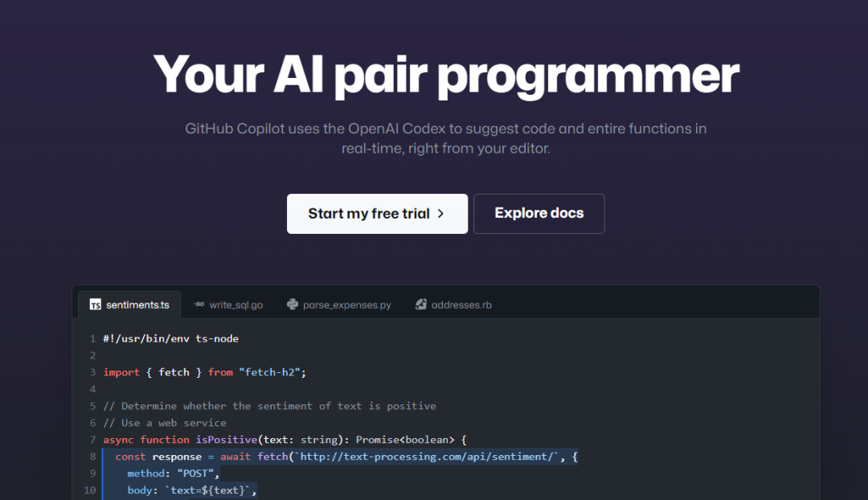Open the Explore docs page
The height and width of the screenshot is (500, 868).
point(538,213)
